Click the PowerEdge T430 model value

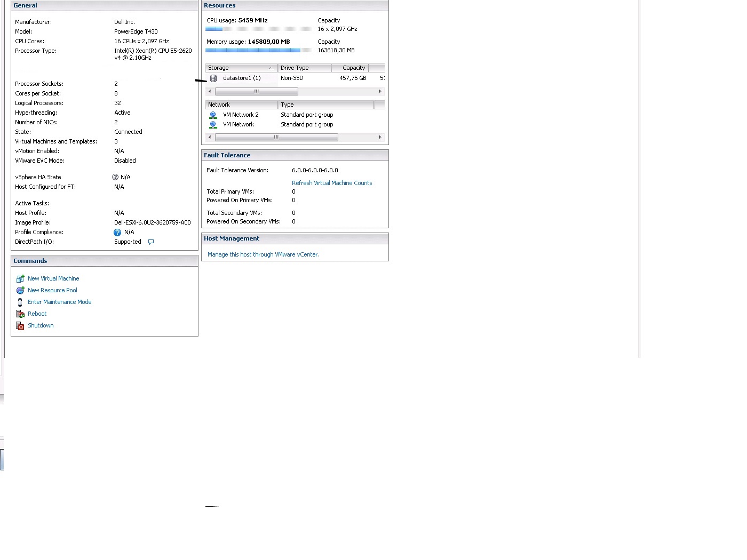[x=136, y=31]
